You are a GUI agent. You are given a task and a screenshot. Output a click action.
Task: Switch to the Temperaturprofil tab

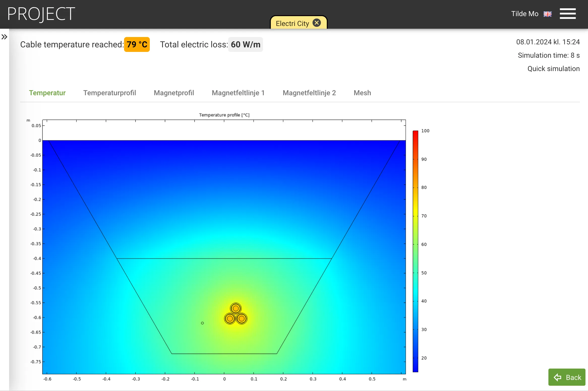click(x=110, y=93)
